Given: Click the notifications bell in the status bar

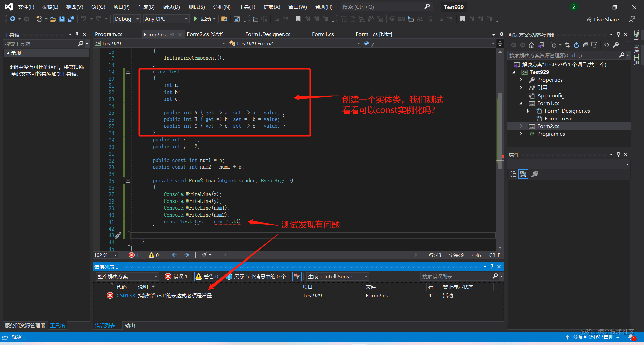Looking at the screenshot, I should coord(632,337).
